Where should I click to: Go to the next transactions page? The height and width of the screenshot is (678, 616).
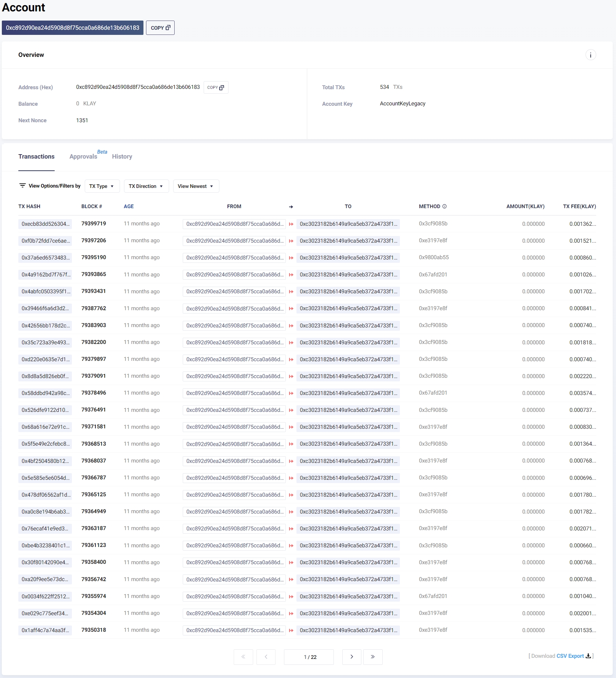tap(351, 657)
